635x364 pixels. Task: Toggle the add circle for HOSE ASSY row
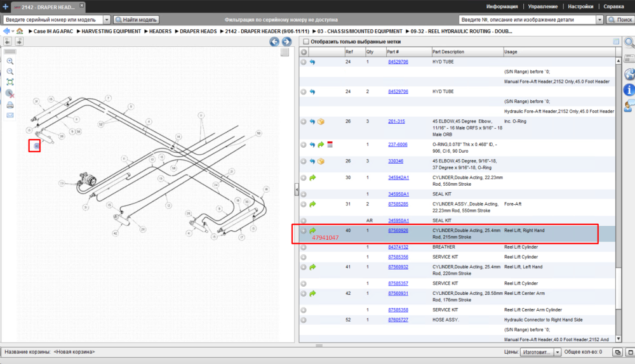point(304,320)
